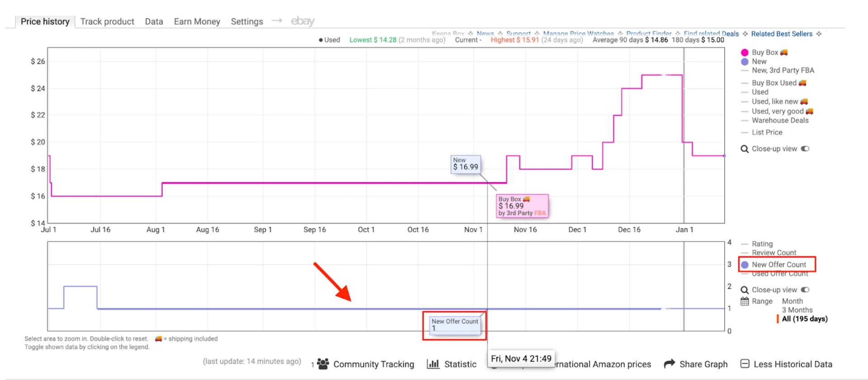Click the Lowest $ 14.28 value
868x380 pixels.
coord(373,40)
